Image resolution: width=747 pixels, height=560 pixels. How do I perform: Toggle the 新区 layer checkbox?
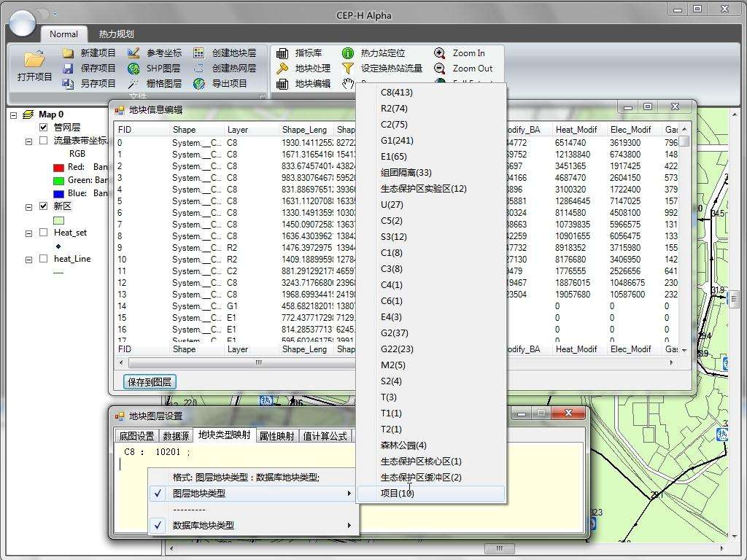(43, 206)
